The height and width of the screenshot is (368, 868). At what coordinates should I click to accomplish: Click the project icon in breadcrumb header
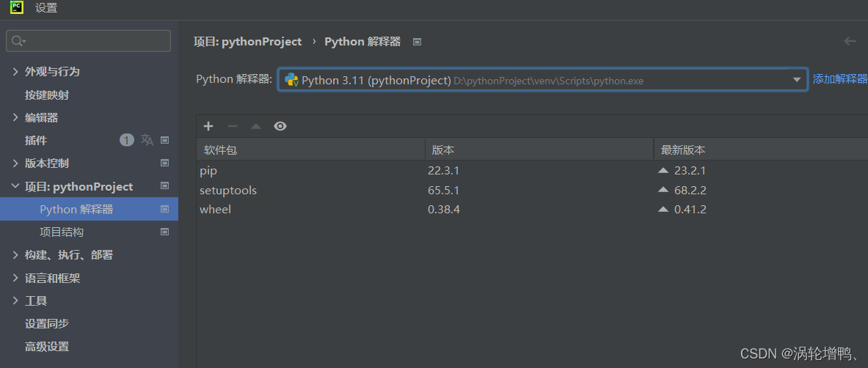coord(417,42)
